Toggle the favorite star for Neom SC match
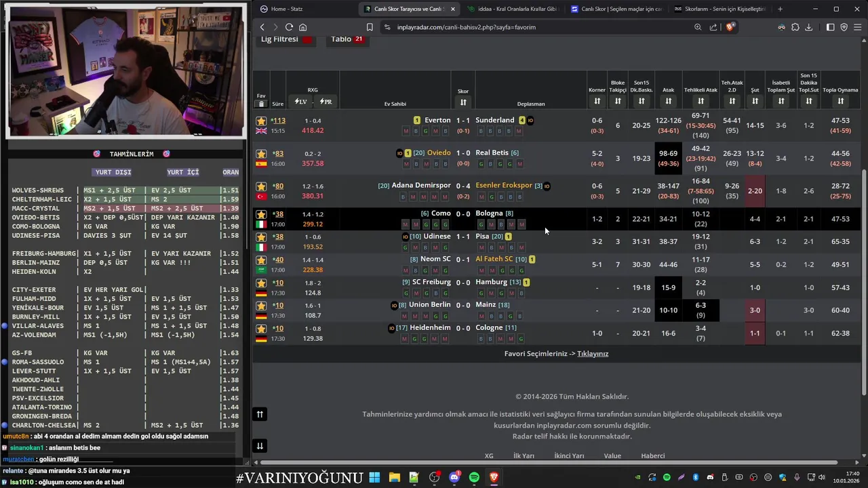 tap(261, 260)
